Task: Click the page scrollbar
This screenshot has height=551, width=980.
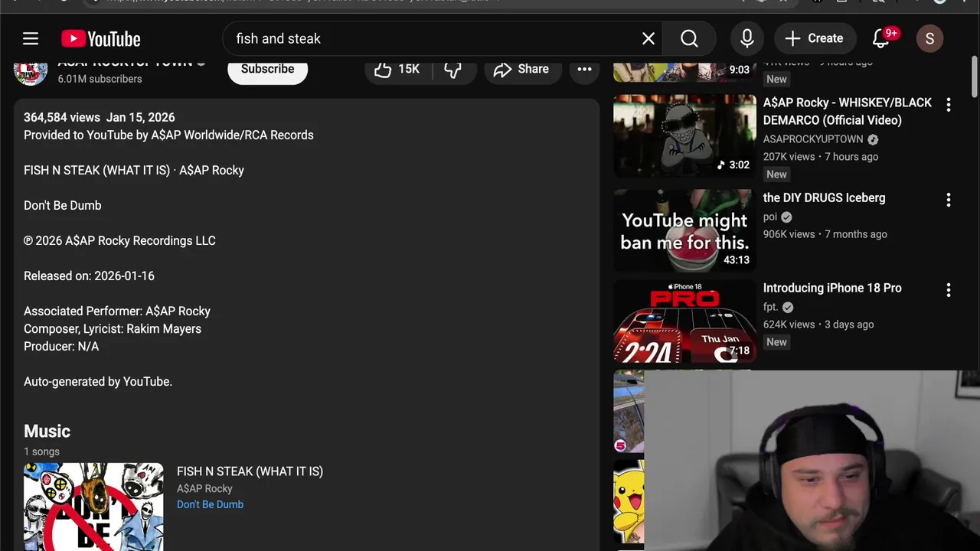Action: pos(975,77)
